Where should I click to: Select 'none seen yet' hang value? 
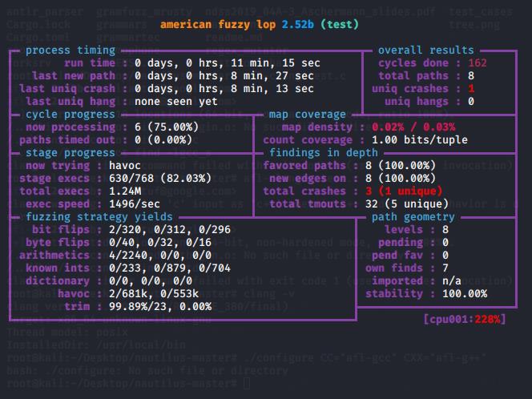click(176, 102)
